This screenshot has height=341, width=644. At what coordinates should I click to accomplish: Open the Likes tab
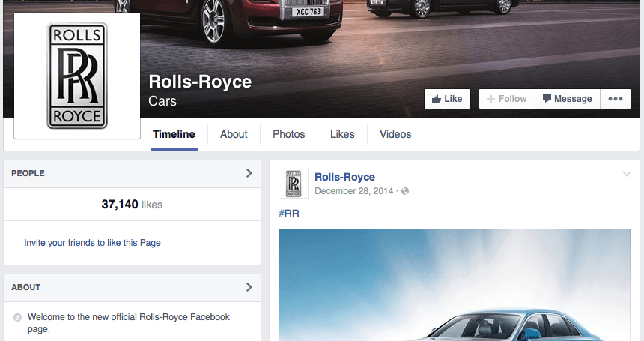click(342, 134)
